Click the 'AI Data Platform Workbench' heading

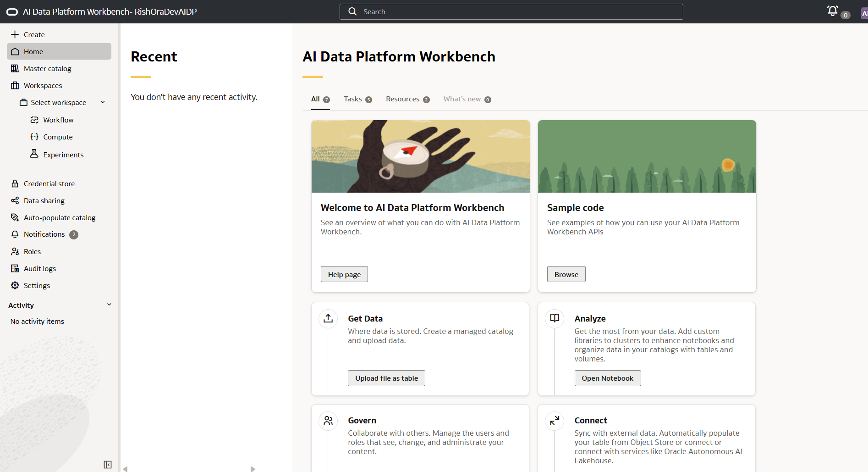point(399,56)
